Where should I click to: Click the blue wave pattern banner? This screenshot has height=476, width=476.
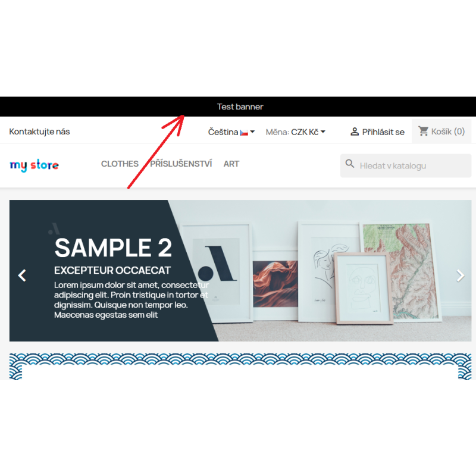point(240,367)
